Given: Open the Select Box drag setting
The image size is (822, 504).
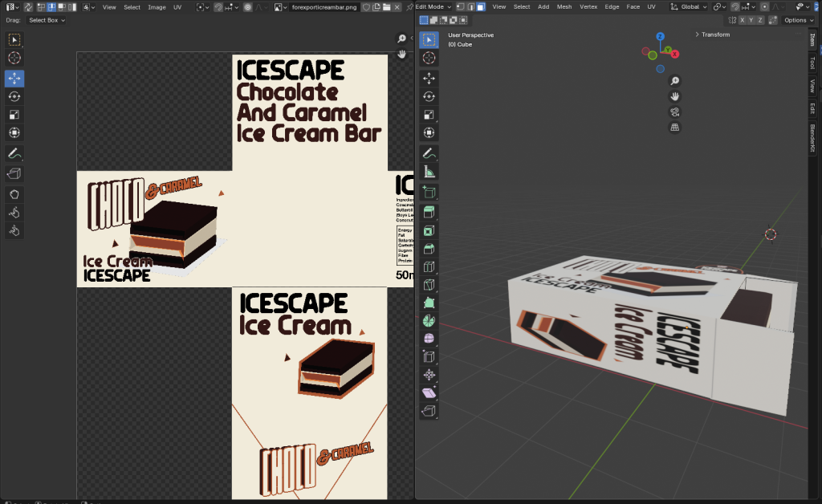Looking at the screenshot, I should [x=47, y=20].
